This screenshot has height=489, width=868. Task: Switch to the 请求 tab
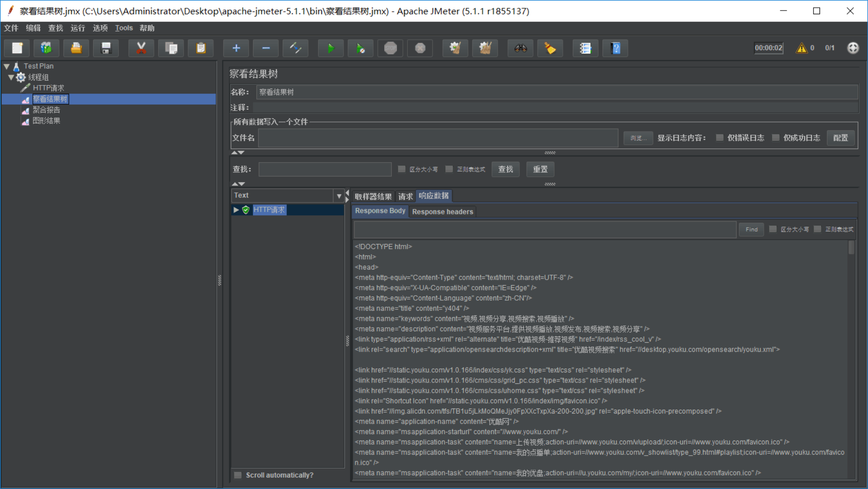tap(405, 197)
